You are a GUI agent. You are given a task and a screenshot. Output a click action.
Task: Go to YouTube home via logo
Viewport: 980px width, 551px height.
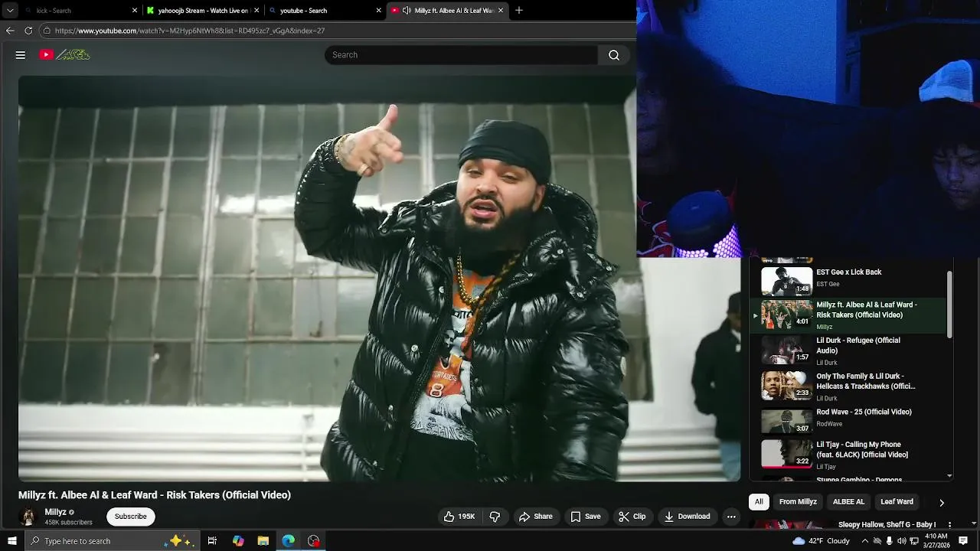pyautogui.click(x=64, y=55)
